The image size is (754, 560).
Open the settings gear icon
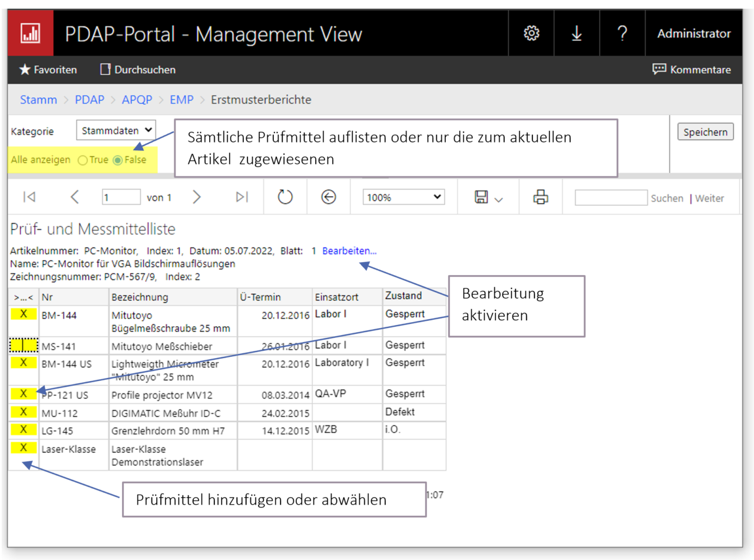click(531, 34)
